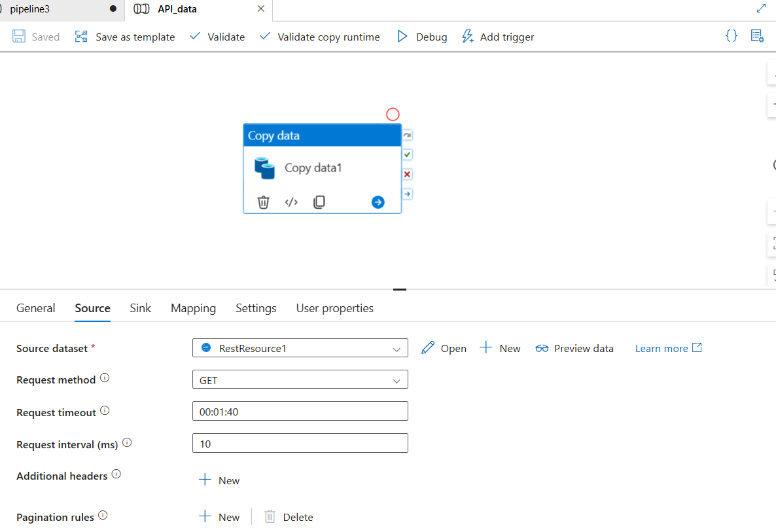Viewport: 776px width, 532px height.
Task: View Copy data1 activity source code icon
Action: tap(291, 202)
